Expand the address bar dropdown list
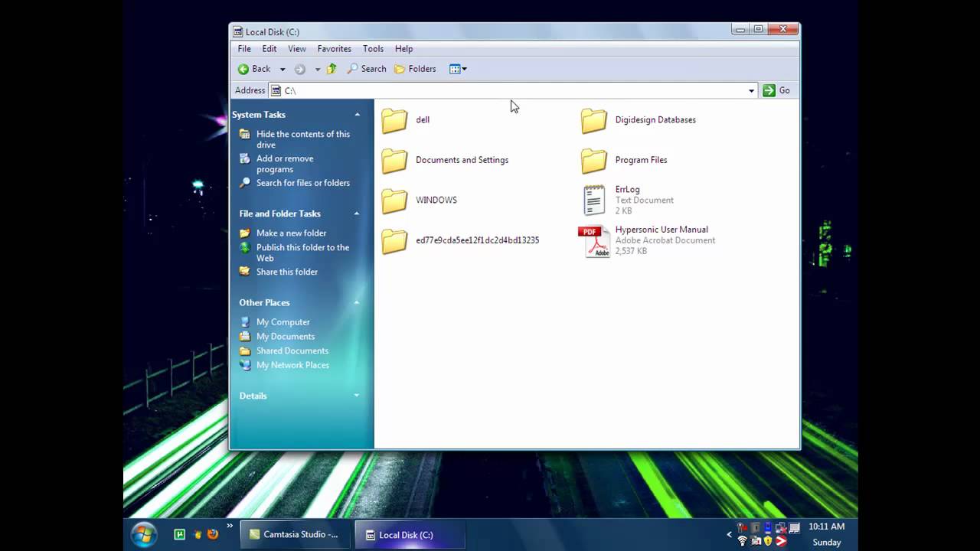The width and height of the screenshot is (980, 551). pyautogui.click(x=751, y=90)
